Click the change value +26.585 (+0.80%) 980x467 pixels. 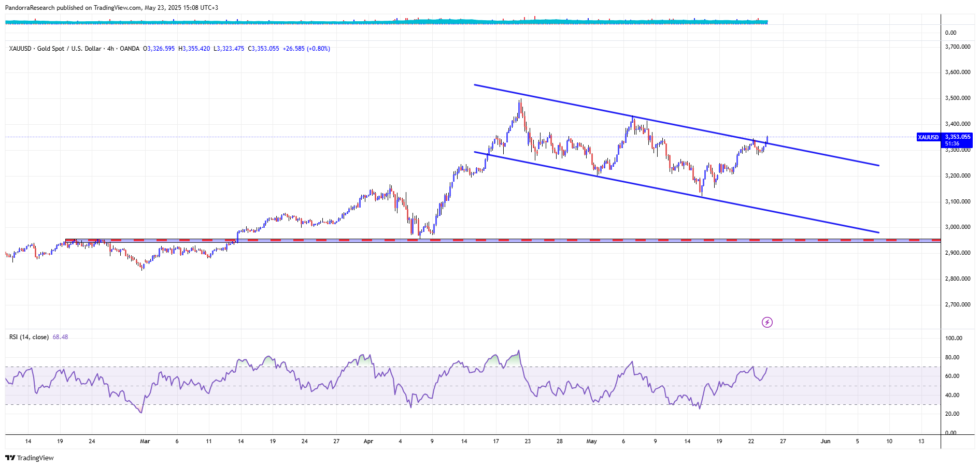(306, 49)
